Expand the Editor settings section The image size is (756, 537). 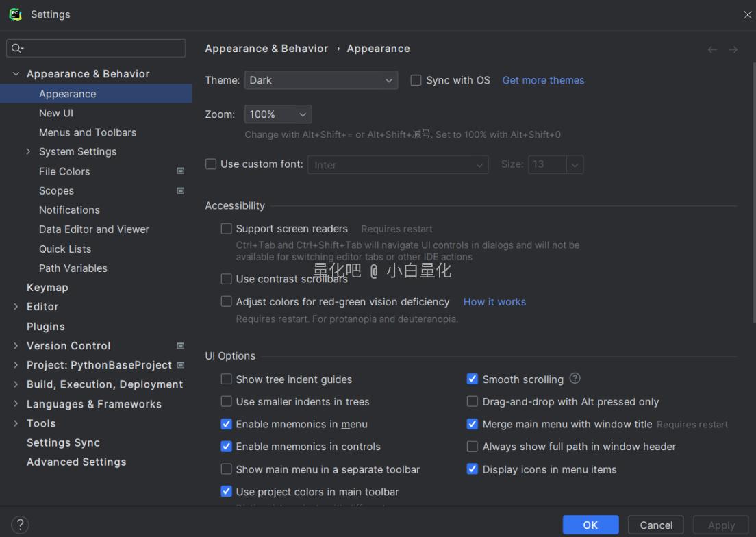pos(16,307)
